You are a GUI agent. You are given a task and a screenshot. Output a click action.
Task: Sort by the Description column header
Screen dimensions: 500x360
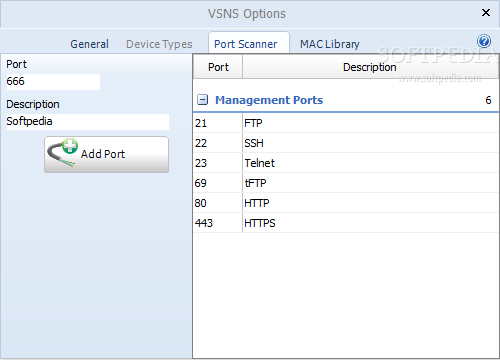[370, 67]
